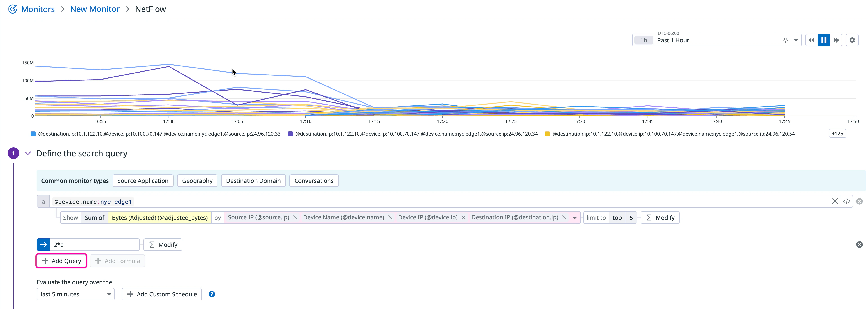Open the last 5 minutes dropdown
Screen dimensions: 868x309
pos(75,294)
